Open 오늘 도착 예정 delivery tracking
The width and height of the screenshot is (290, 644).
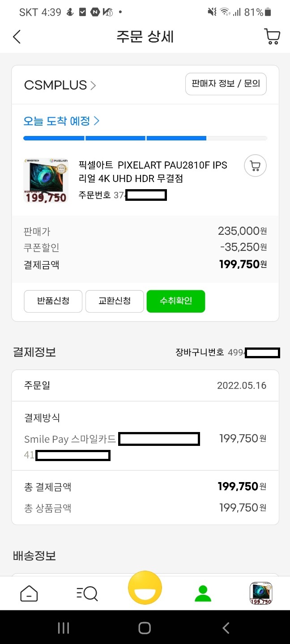point(61,121)
